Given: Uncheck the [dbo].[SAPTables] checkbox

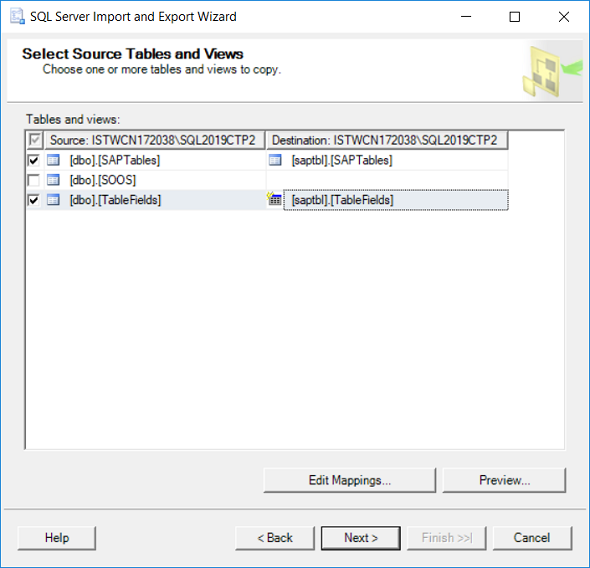Looking at the screenshot, I should (x=33, y=161).
